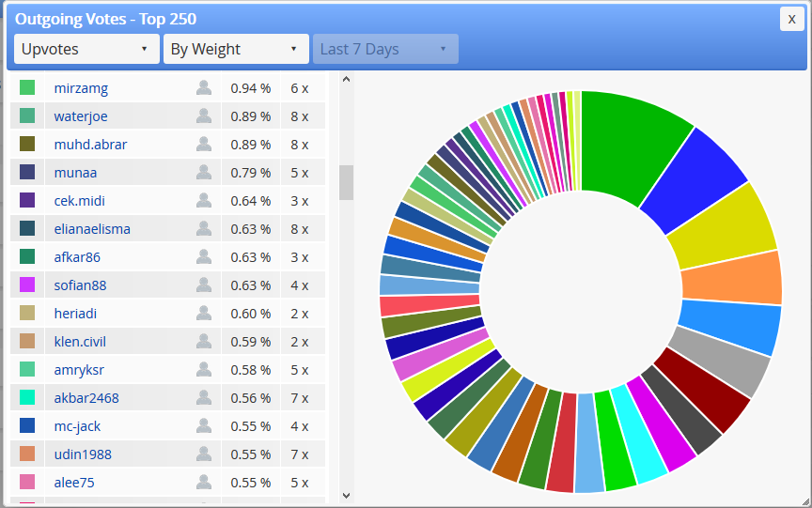Click the profile icon beside waterjoe
812x508 pixels.
click(204, 115)
